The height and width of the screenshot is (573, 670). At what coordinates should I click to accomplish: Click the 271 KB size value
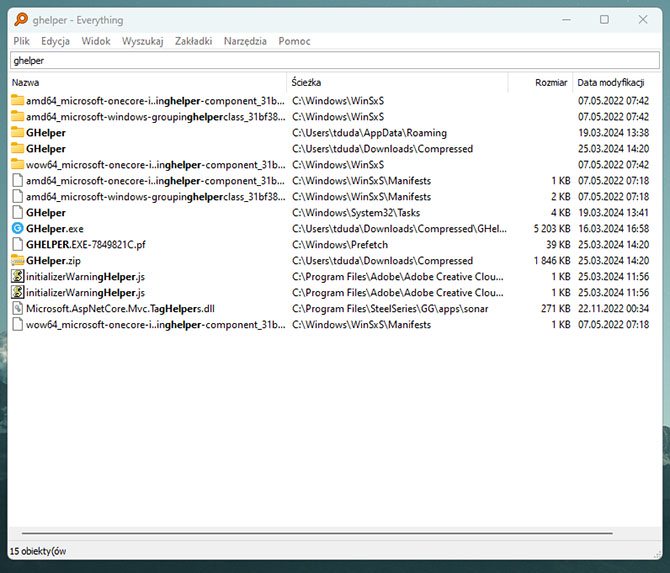(x=555, y=309)
